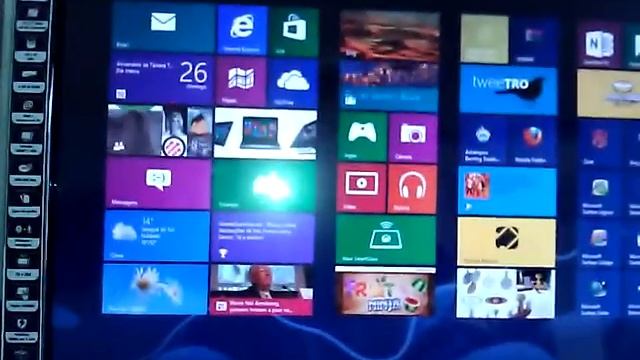Open the Calendar tile showing 26

click(x=162, y=79)
